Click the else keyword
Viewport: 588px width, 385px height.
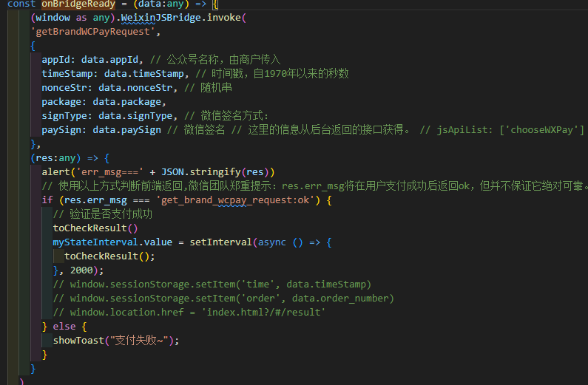[64, 327]
